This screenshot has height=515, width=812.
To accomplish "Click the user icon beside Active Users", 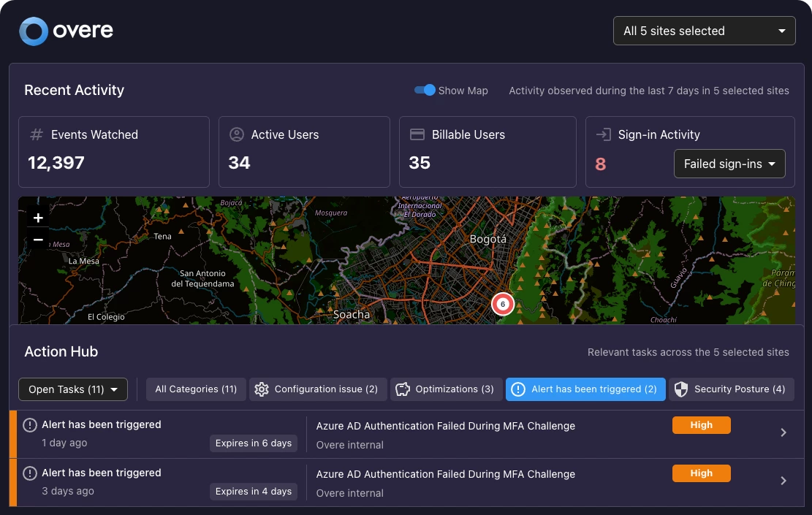I will 237,134.
